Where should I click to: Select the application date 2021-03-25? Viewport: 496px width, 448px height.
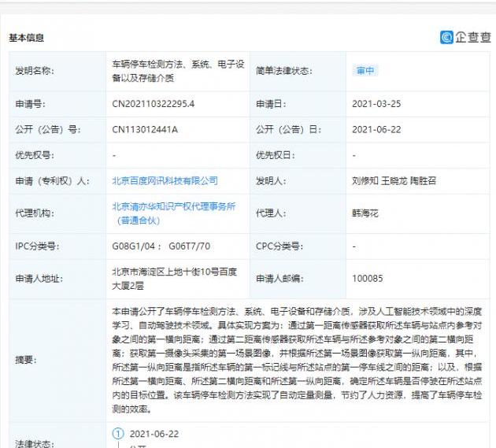click(x=376, y=104)
